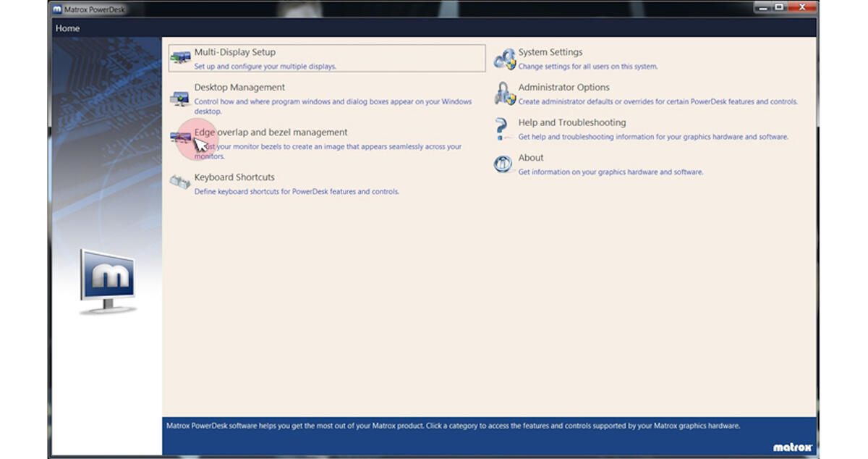Click the Desktop Management icon
The width and height of the screenshot is (868, 459).
click(180, 98)
